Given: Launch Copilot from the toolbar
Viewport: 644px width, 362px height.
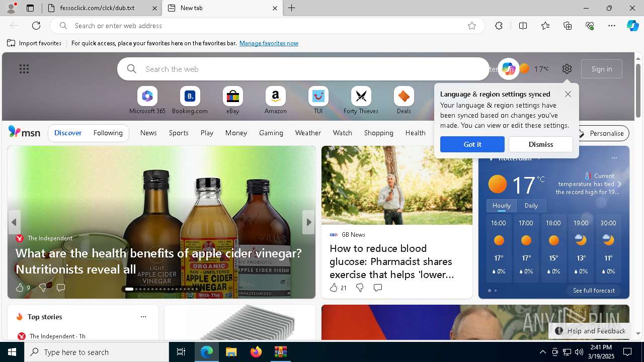Looking at the screenshot, I should click(x=632, y=26).
